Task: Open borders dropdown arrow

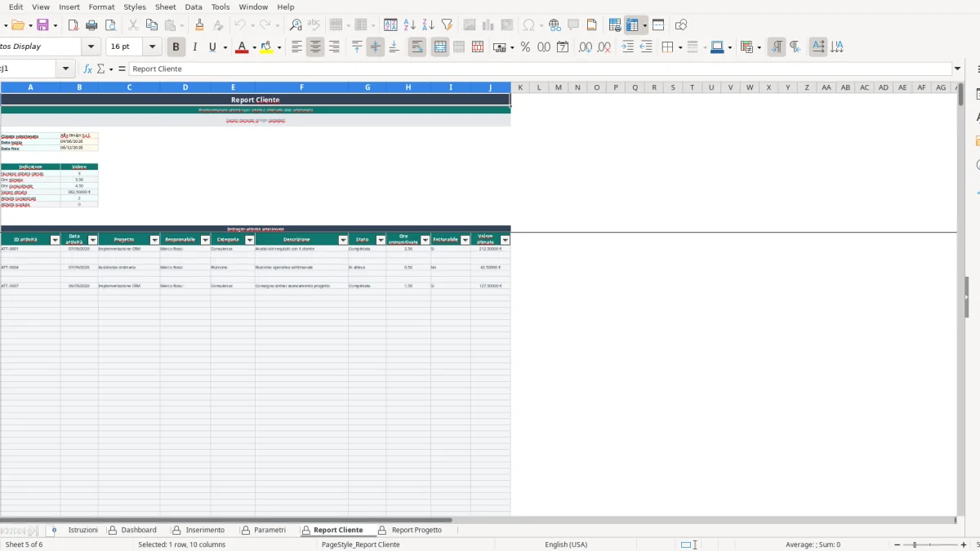Action: coord(679,47)
